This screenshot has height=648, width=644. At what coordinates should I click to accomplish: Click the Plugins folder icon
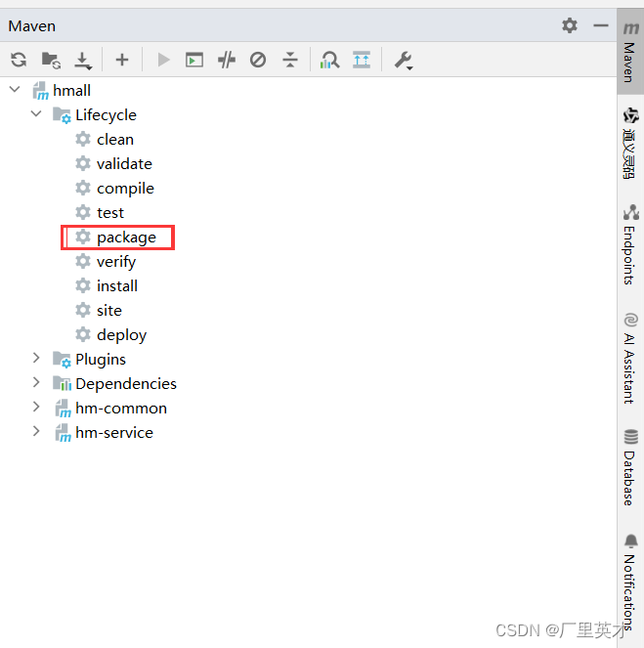pos(62,359)
